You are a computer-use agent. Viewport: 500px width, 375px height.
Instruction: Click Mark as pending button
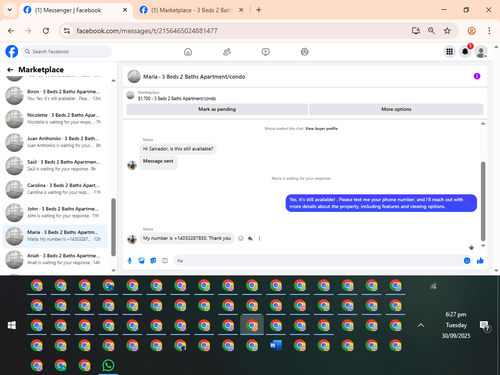217,109
